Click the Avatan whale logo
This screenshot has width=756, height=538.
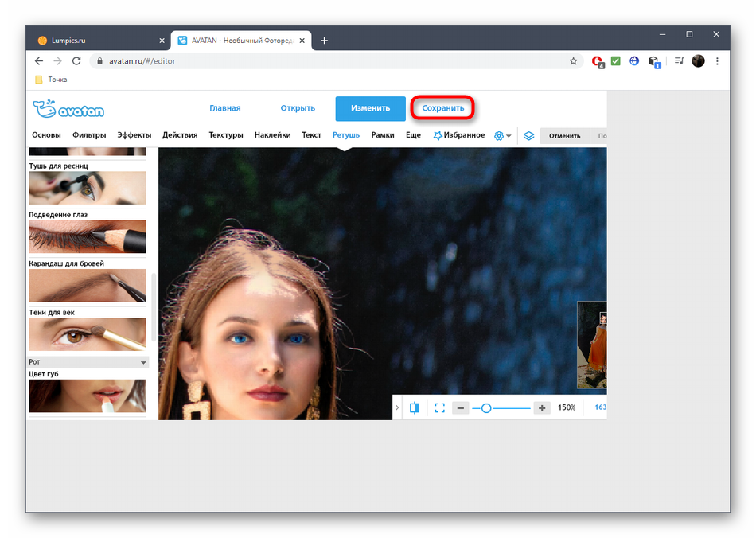[x=68, y=109]
